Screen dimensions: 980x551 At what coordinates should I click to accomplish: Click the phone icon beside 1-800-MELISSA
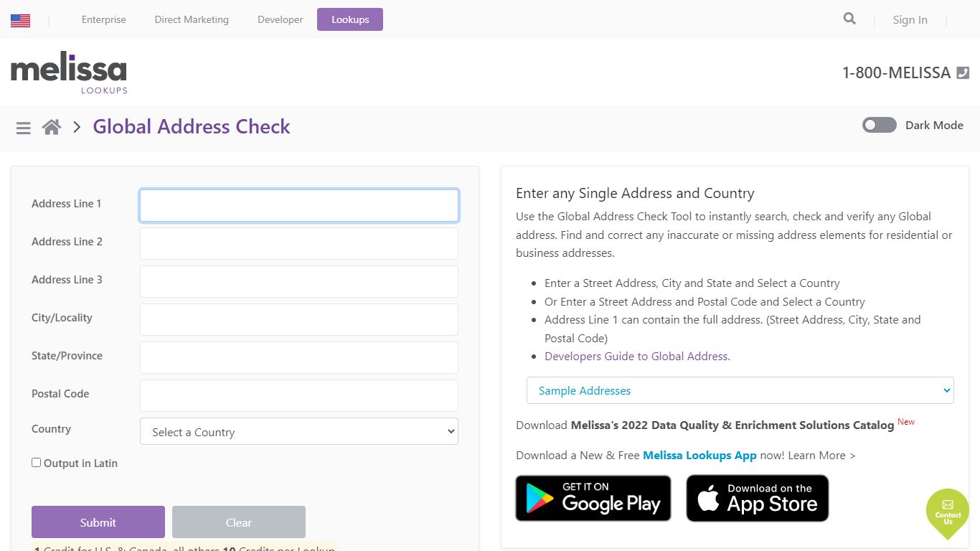[963, 72]
